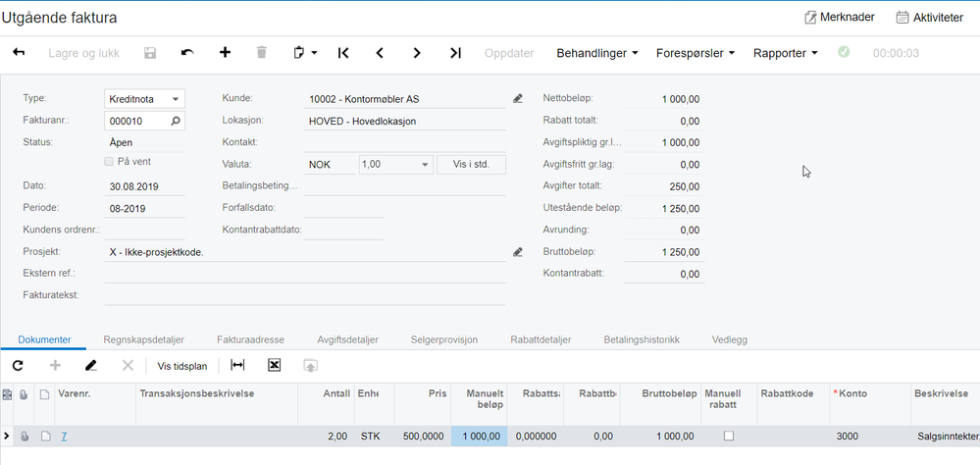This screenshot has width=980, height=465.
Task: Go to the next record
Action: coord(417,53)
